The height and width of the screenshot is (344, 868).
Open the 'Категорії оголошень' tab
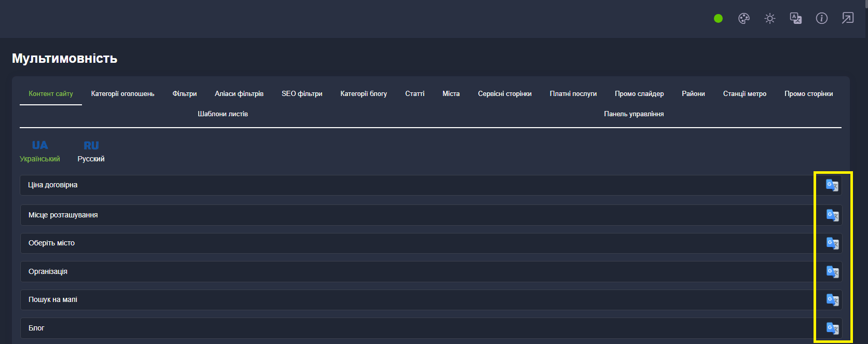point(122,94)
